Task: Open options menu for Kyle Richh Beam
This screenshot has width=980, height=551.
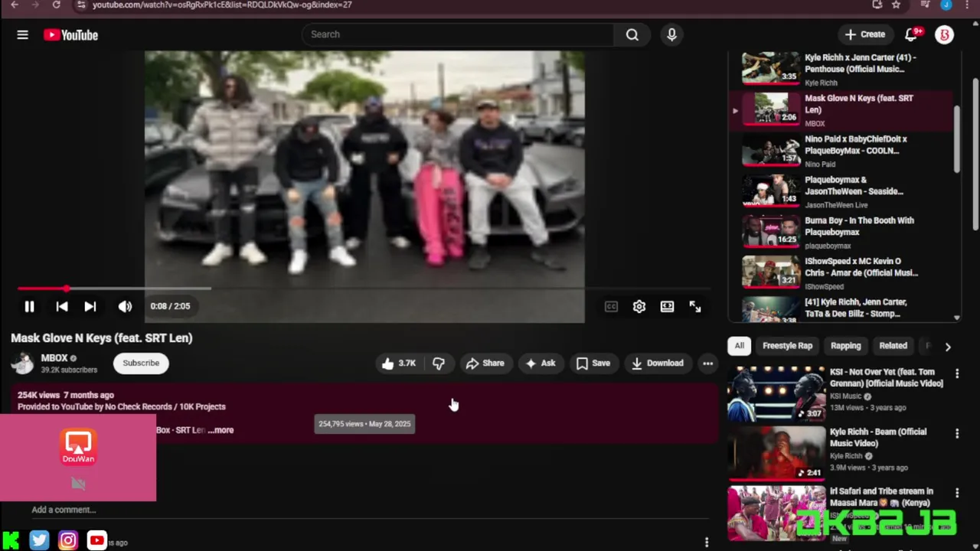Action: 957,433
